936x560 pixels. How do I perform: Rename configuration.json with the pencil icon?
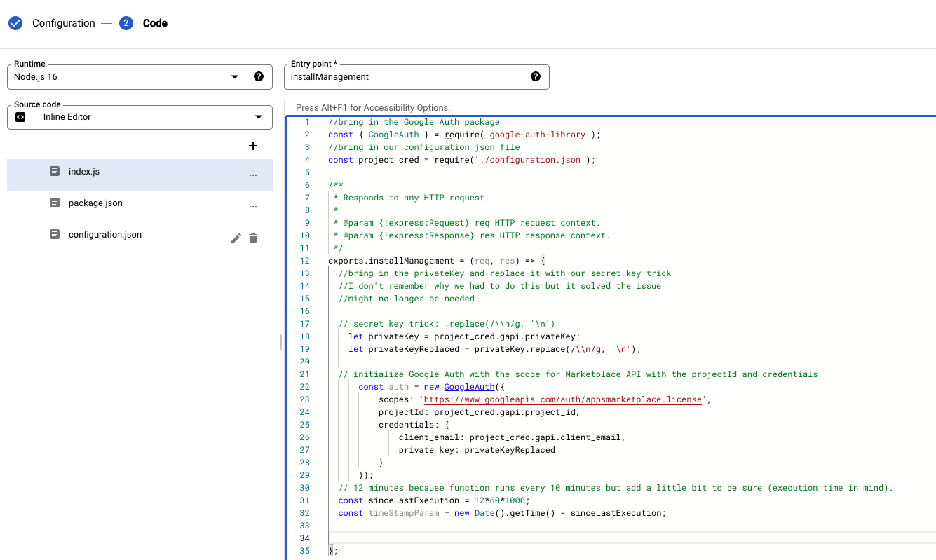pyautogui.click(x=236, y=238)
